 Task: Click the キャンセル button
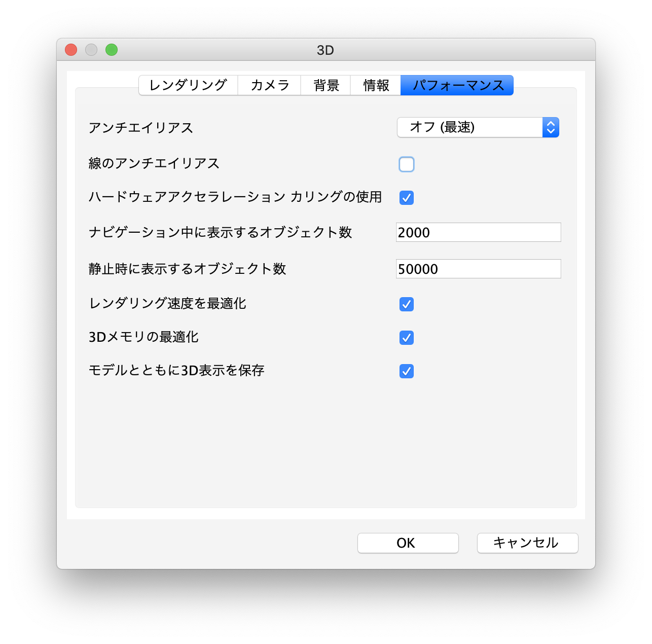[x=527, y=543]
